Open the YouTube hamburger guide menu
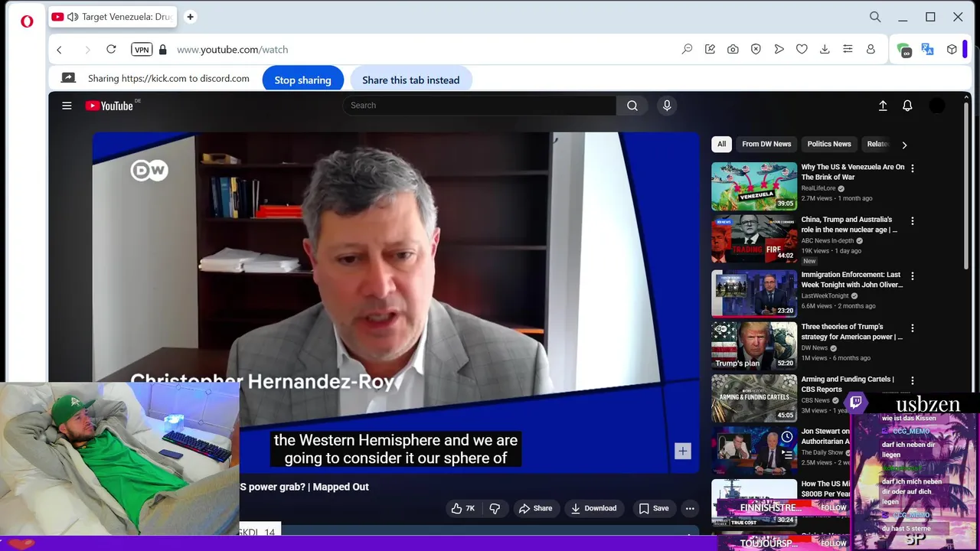The height and width of the screenshot is (551, 980). (x=67, y=106)
